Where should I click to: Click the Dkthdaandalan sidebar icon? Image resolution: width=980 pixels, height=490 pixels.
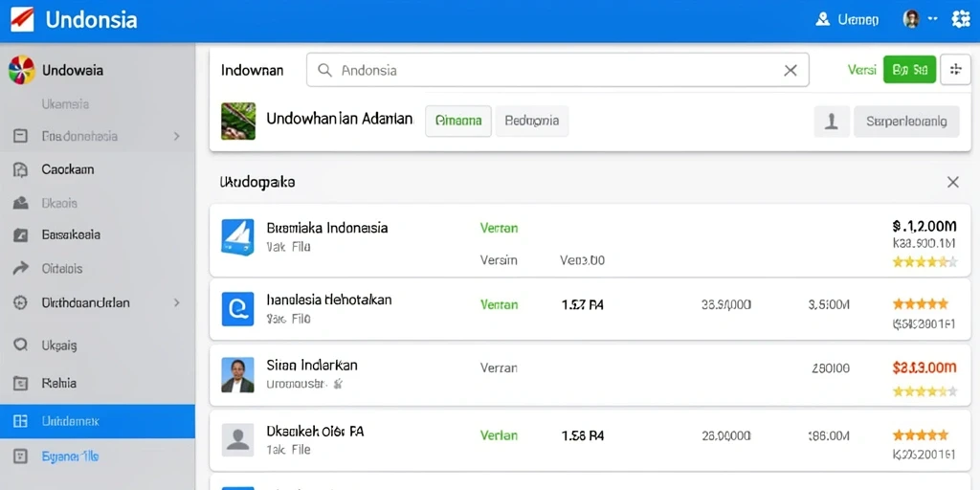(21, 303)
